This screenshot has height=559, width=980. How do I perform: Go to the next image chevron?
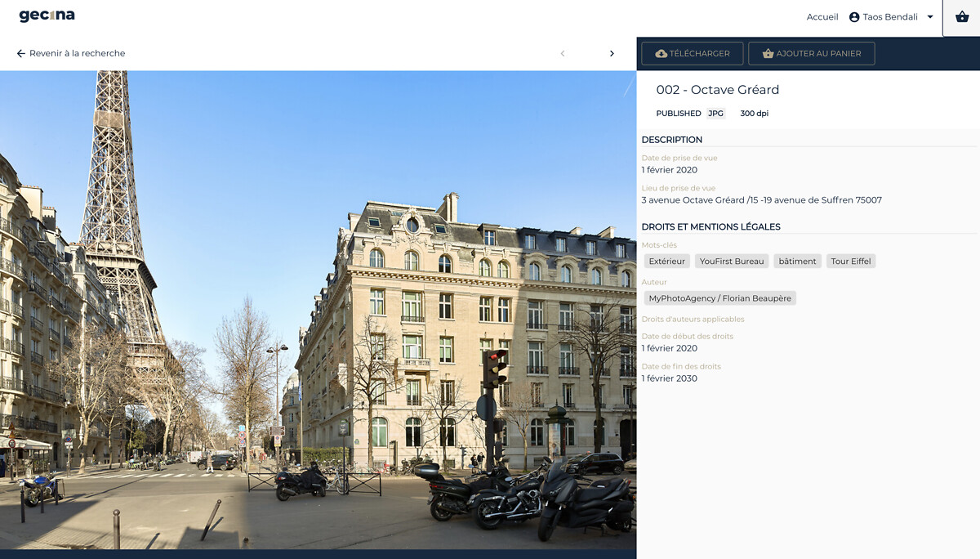pos(612,54)
